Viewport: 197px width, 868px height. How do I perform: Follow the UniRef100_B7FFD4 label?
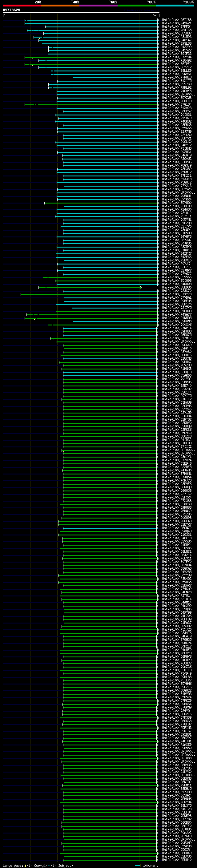click(x=176, y=27)
